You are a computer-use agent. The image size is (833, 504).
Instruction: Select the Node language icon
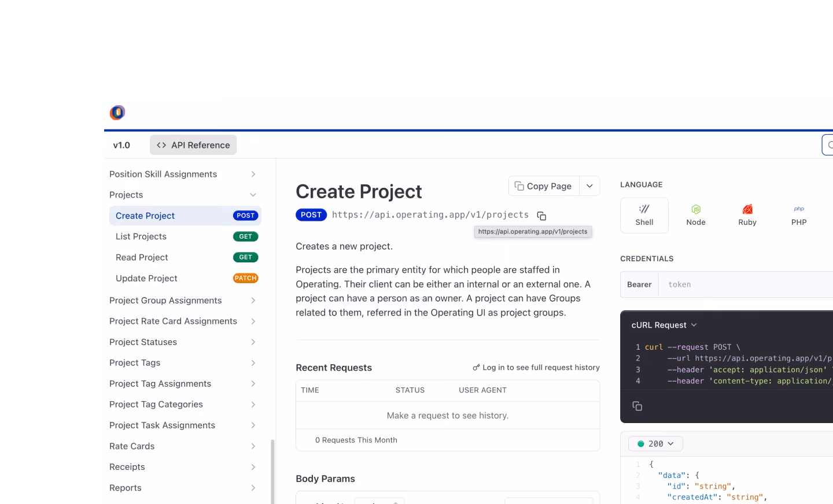coord(695,215)
